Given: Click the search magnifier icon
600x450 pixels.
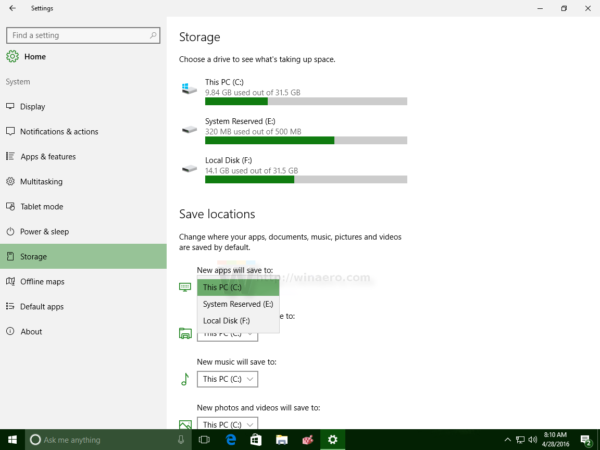Looking at the screenshot, I should (153, 35).
